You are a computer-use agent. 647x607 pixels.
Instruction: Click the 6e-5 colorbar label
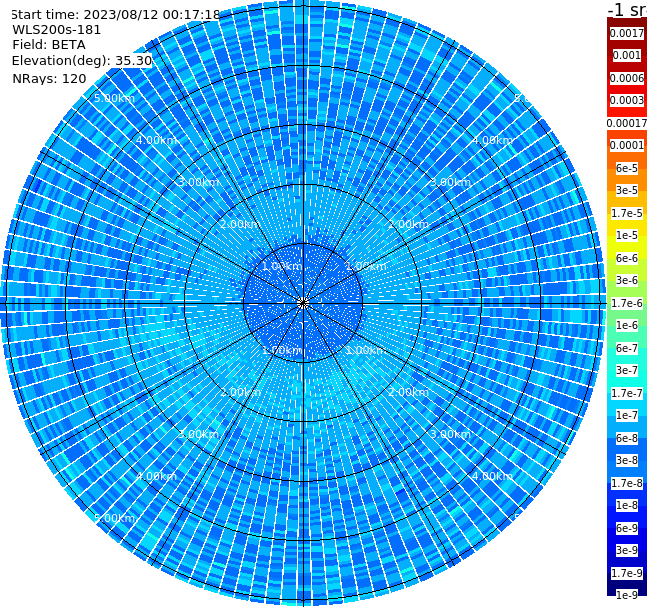(x=627, y=168)
